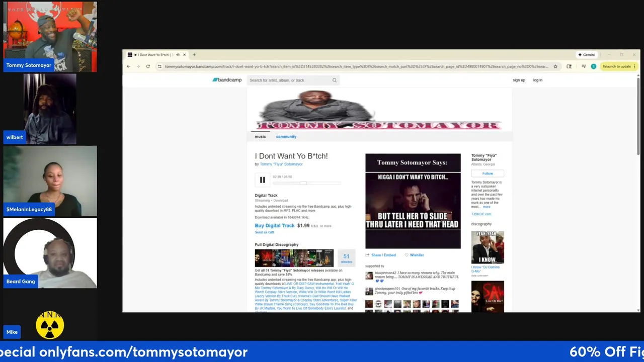The width and height of the screenshot is (644, 362).
Task: Click Relaunch to update
Action: 618,66
